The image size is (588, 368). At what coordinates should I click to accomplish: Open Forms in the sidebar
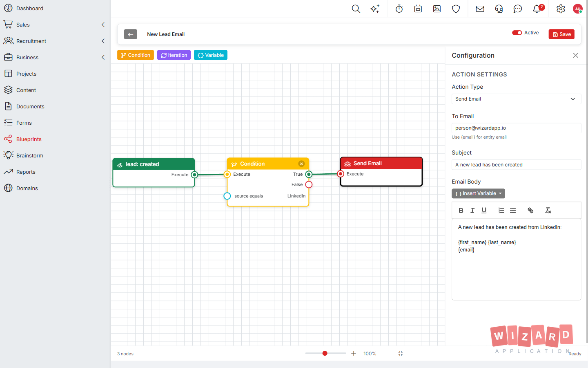pos(24,123)
